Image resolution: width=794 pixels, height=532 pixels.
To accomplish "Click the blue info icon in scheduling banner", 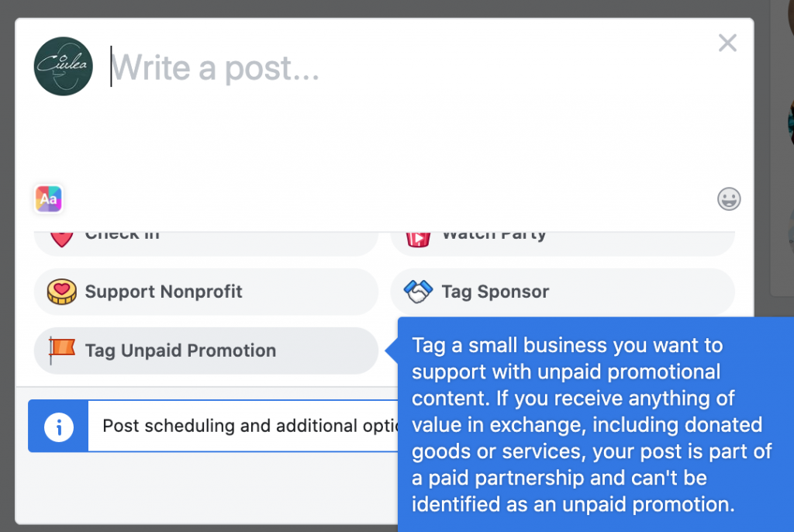I will click(59, 426).
